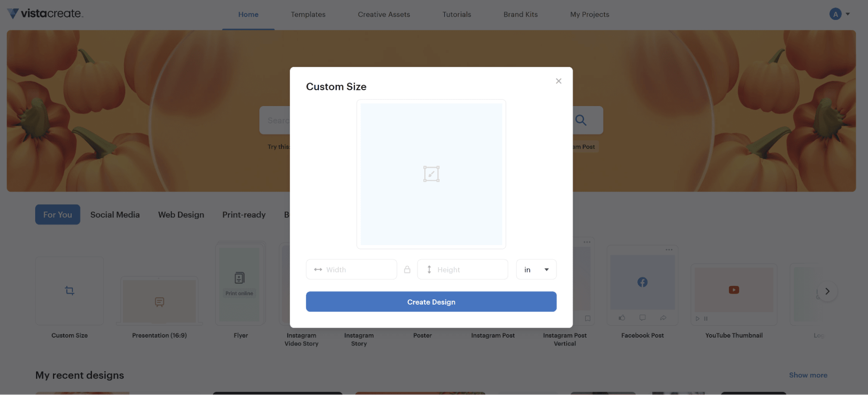Image resolution: width=868 pixels, height=395 pixels.
Task: Click the search magnifier icon
Action: coord(581,120)
